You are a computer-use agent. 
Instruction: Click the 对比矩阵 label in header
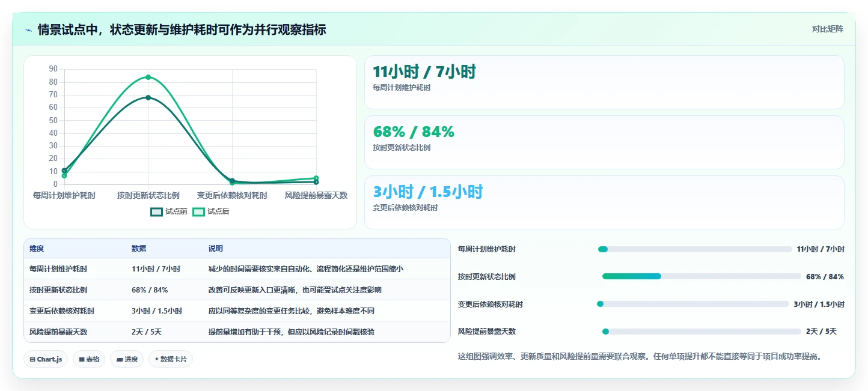(827, 29)
